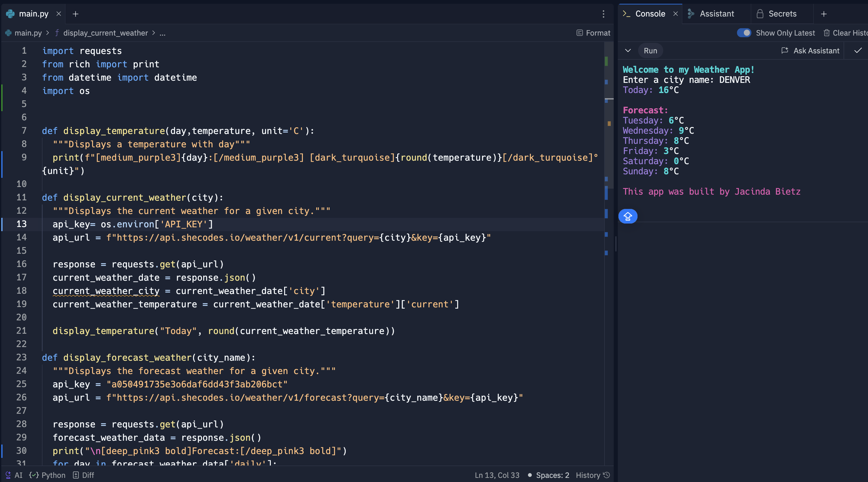Click the Format button
The image size is (868, 482).
tap(593, 33)
